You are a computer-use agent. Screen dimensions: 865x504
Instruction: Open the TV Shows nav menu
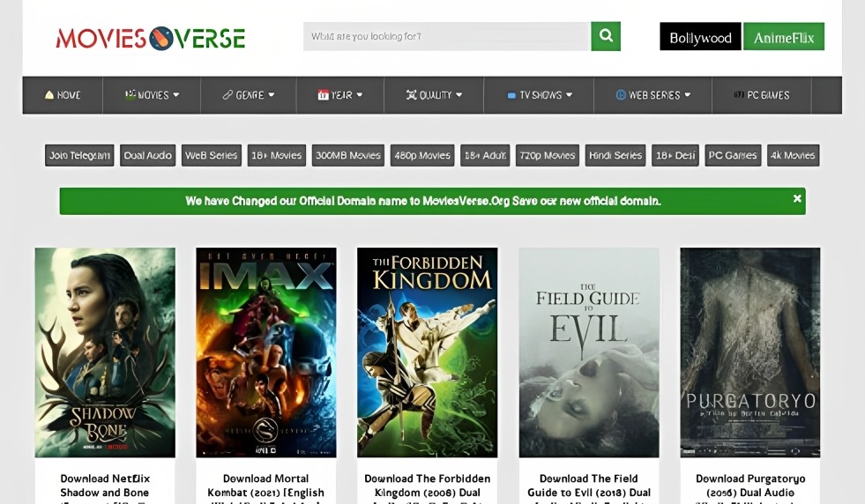click(x=539, y=95)
